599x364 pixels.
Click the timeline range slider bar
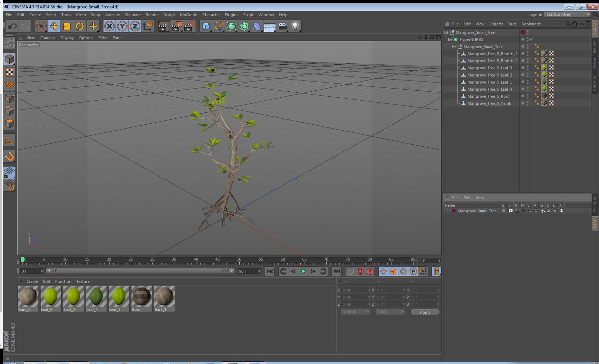[x=140, y=271]
